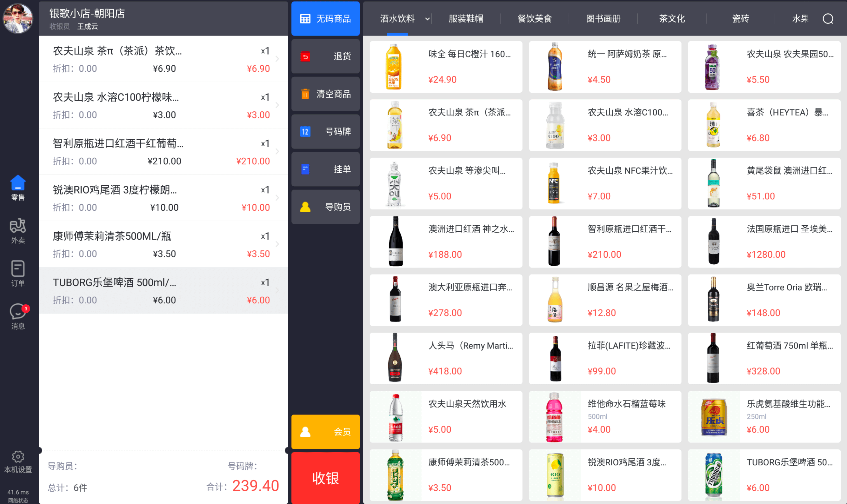Add 农夫山泉 等渗尖叫 product thumbnail
847x504 pixels.
pos(394,184)
